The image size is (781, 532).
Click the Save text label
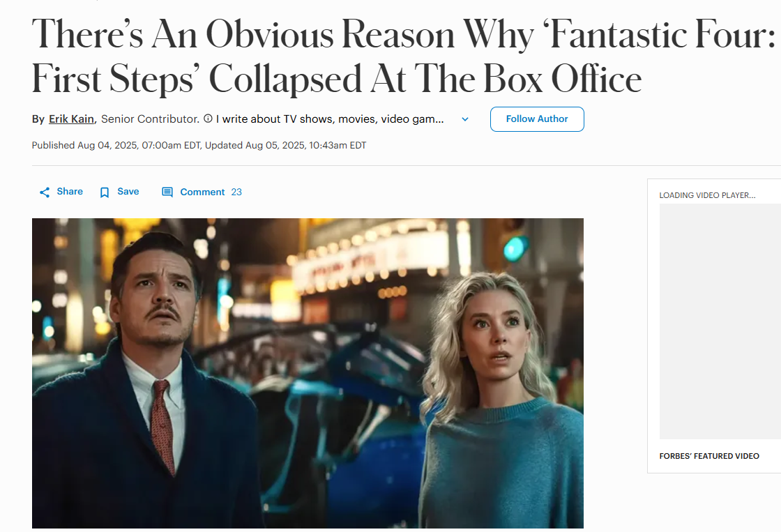pos(128,191)
